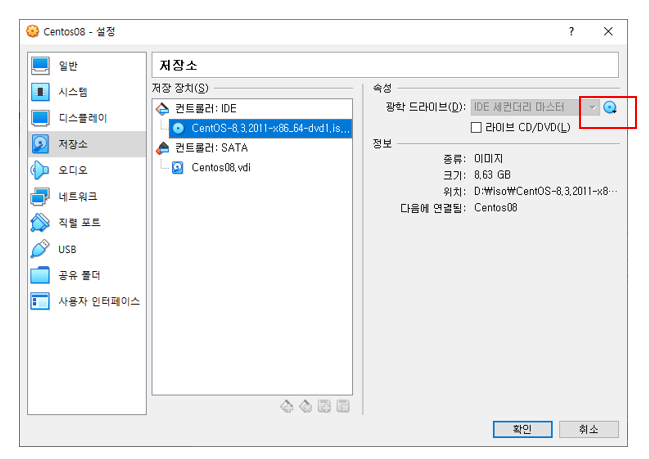Click the 확인 button
649x459 pixels.
[x=522, y=429]
